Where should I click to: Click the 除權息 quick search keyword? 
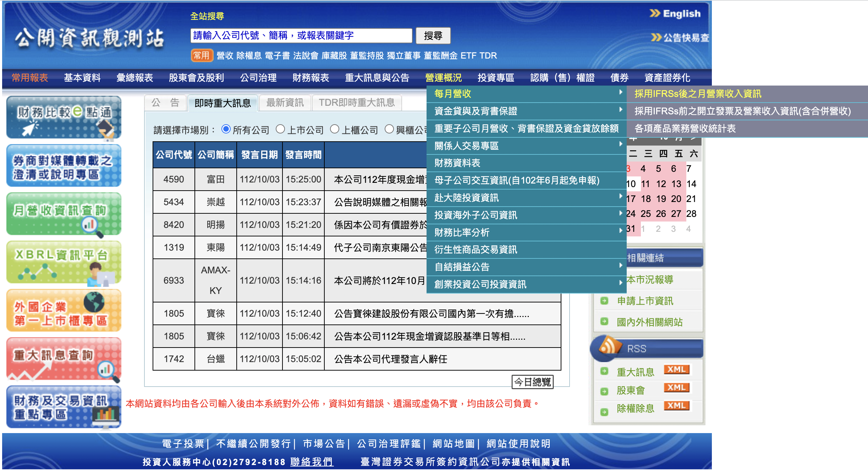tap(249, 56)
